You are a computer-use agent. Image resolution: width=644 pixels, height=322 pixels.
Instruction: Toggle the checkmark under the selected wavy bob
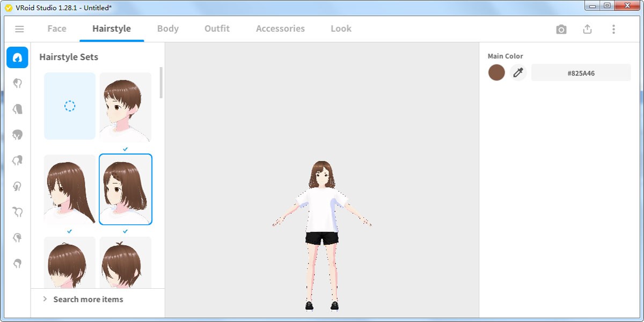[x=125, y=231]
